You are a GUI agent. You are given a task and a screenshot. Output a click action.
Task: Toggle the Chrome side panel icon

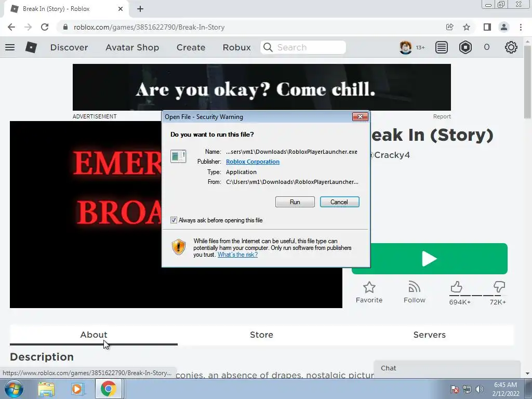487,27
